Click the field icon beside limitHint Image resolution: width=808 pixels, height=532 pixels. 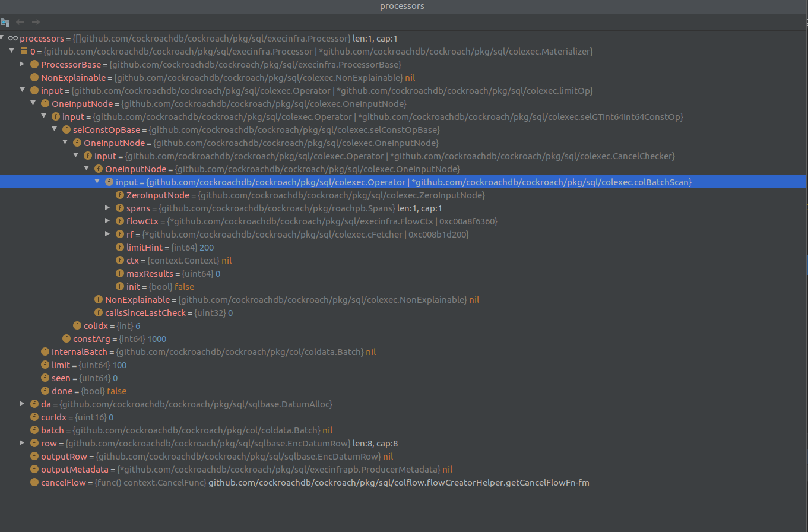tap(120, 247)
